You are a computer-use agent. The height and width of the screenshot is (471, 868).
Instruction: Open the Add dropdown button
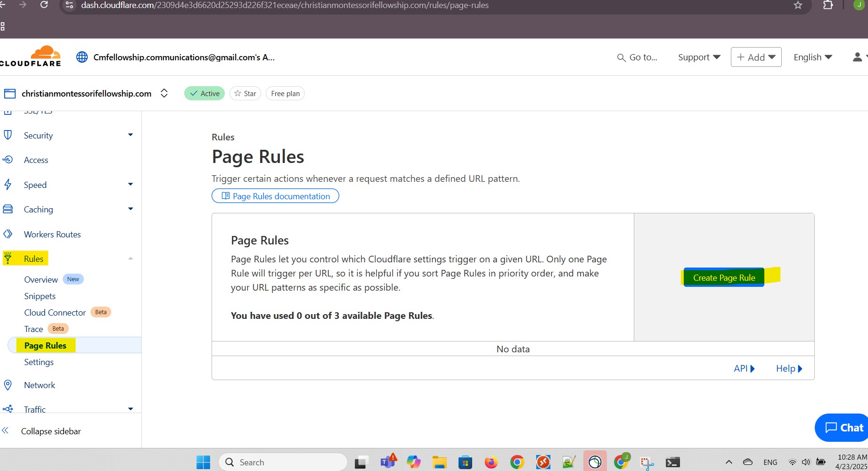point(756,57)
